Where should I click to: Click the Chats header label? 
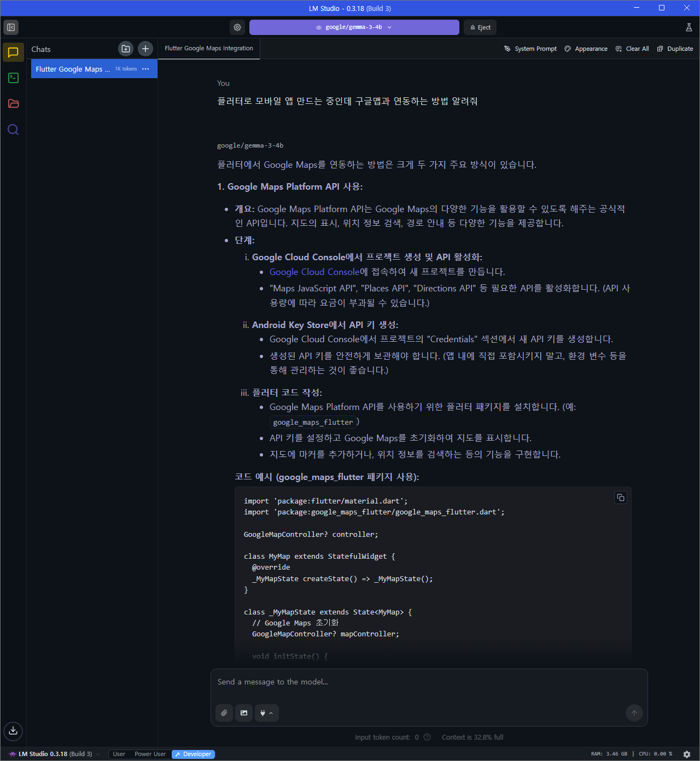coord(41,49)
